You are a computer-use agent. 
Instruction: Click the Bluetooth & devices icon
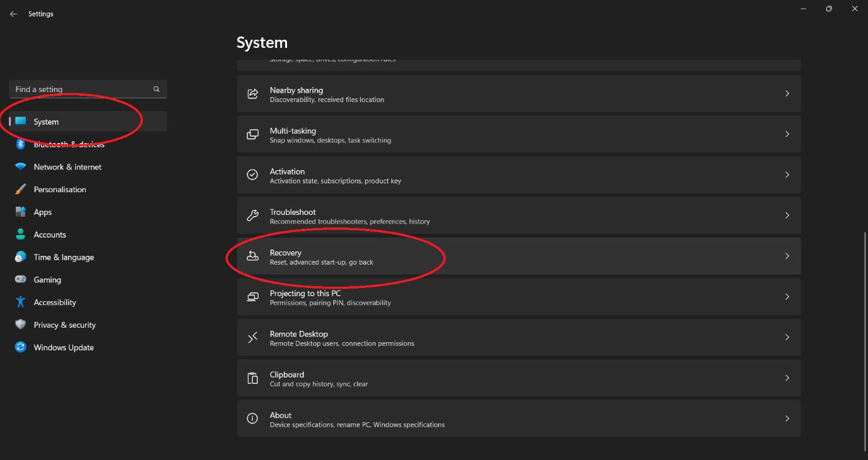click(x=20, y=144)
